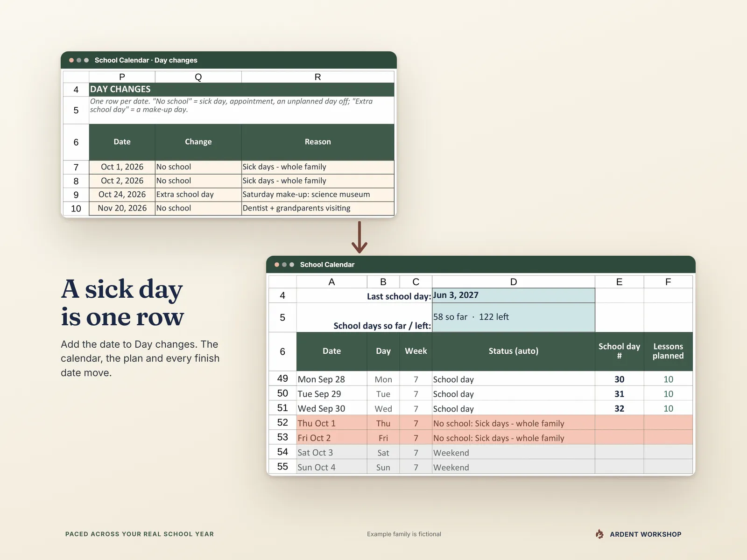Click the Change column header cell

click(x=198, y=142)
